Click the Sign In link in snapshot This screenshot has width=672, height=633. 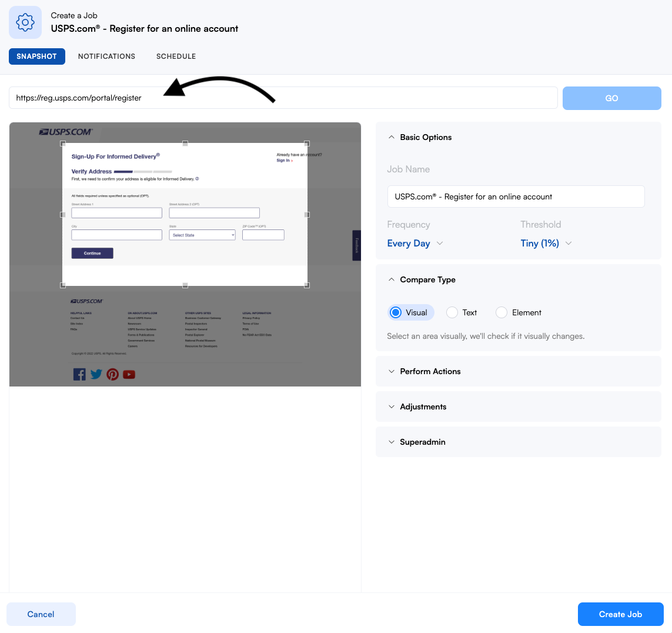[285, 161]
